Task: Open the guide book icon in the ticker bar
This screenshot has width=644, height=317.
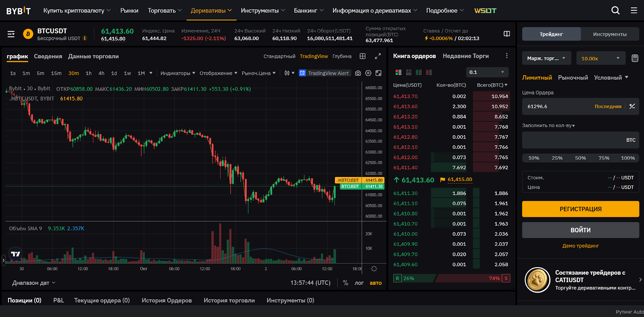Action: pyautogui.click(x=507, y=34)
